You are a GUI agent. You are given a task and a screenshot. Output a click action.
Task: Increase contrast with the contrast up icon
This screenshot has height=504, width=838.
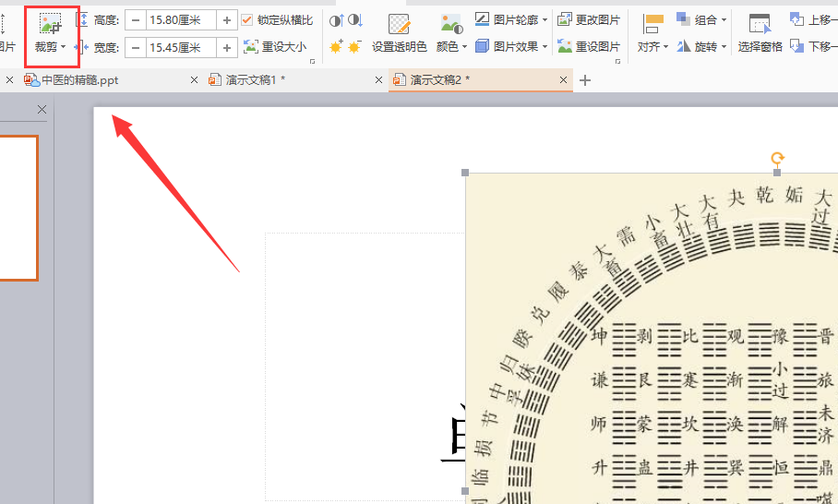click(336, 21)
